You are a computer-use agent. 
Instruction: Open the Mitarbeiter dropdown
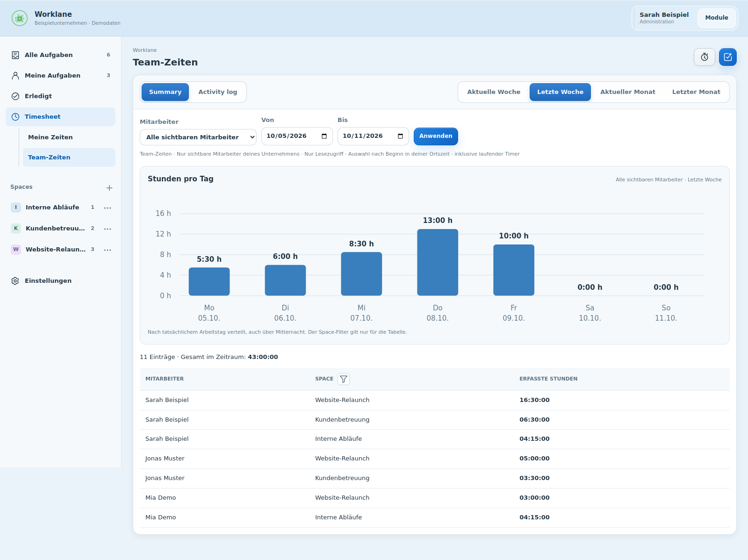pos(198,137)
